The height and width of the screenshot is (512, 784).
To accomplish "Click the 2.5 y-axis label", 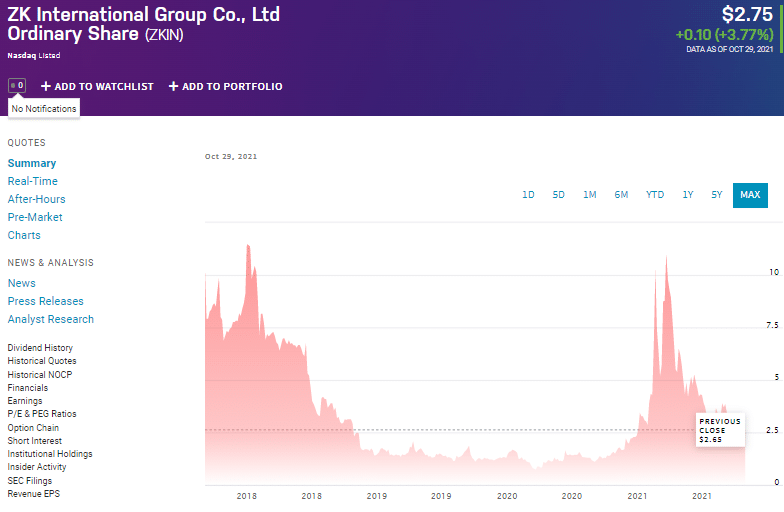I will coord(772,430).
